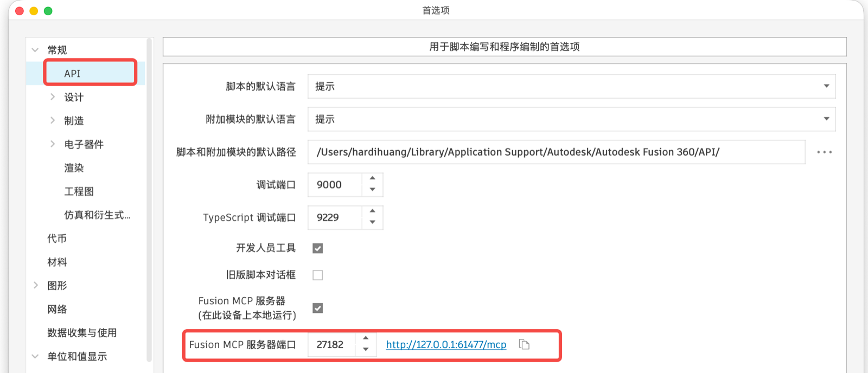This screenshot has height=373, width=868.
Task: Expand the 图形 tree node
Action: (x=35, y=285)
